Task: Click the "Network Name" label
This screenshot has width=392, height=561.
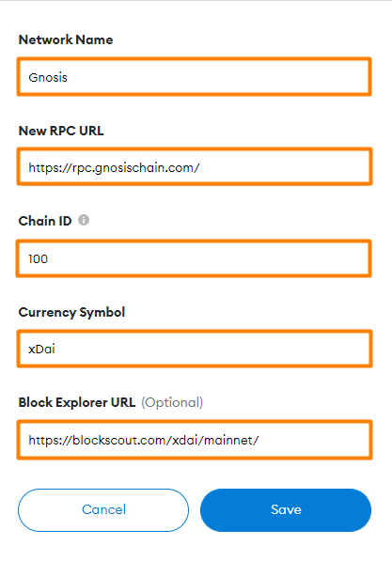Action: 66,39
